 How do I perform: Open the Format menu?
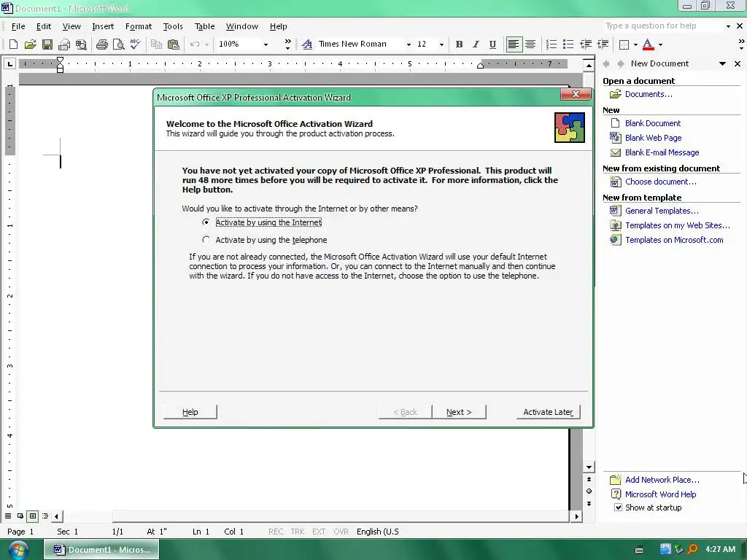click(x=138, y=26)
